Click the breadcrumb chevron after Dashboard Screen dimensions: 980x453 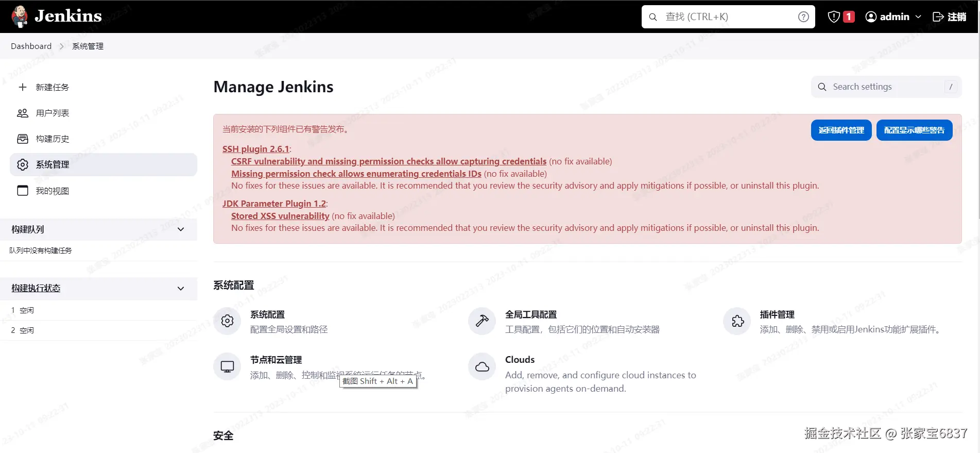click(62, 46)
